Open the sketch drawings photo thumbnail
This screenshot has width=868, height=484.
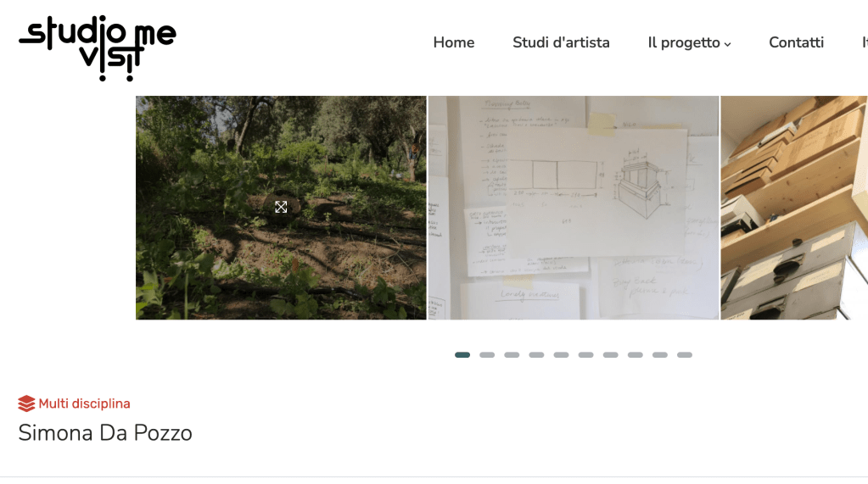(574, 208)
